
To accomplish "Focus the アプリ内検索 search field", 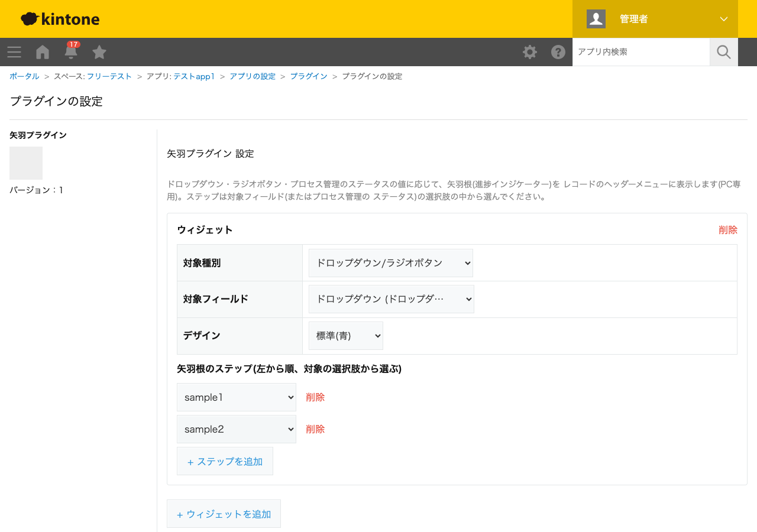I will click(641, 52).
